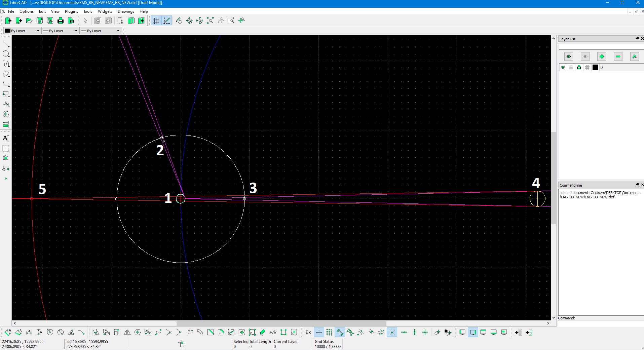Click the Rotate modify tool in bottom toolbar
Screen dimensions: 644x350
[x=138, y=333]
